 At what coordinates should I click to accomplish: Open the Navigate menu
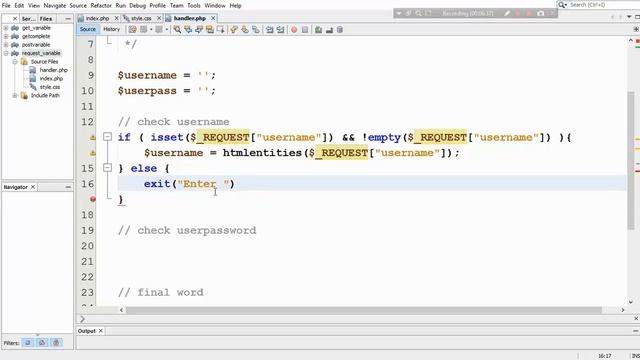click(55, 5)
